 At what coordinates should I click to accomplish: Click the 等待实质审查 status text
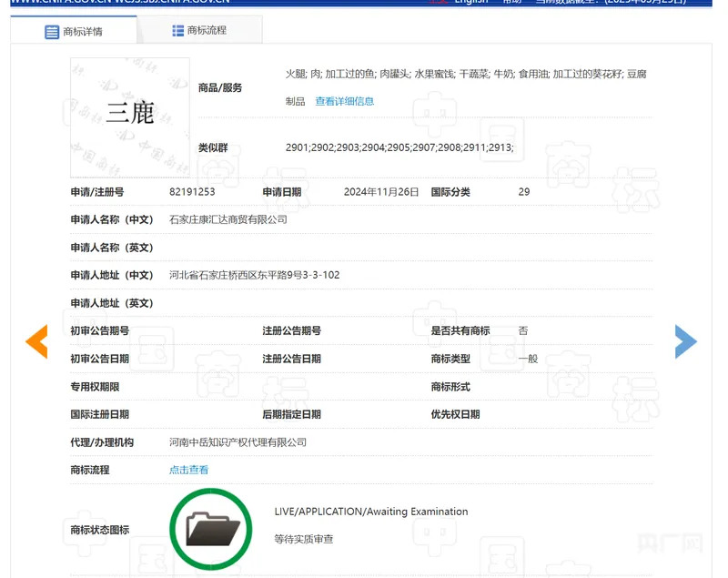click(x=303, y=539)
